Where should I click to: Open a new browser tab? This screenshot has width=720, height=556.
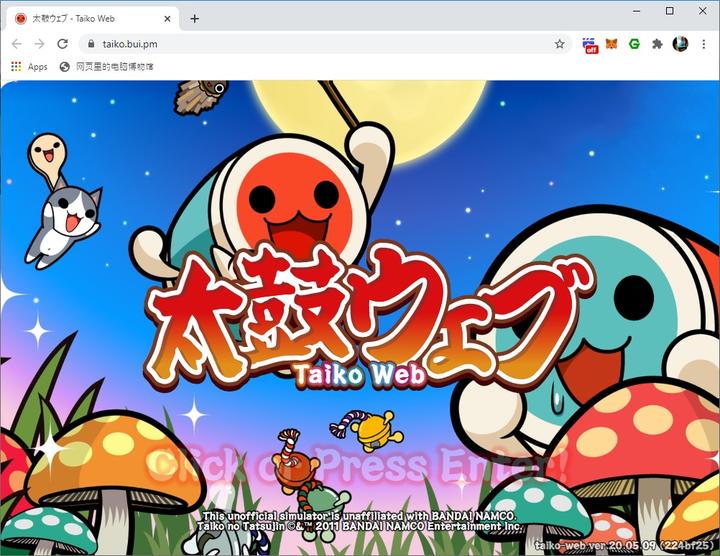point(194,18)
